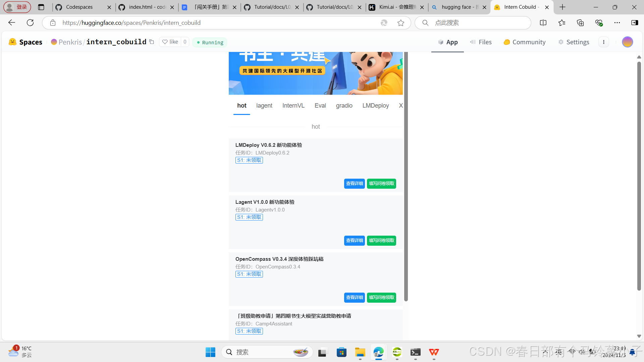Copy the intern_cobuild space name icon
Viewport: 644px width, 362px height.
click(152, 42)
